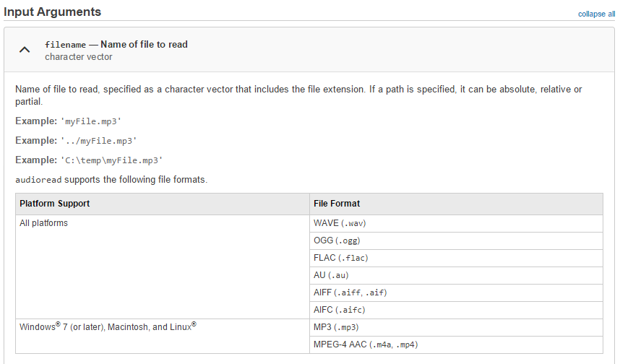Viewport: 620px width, 364px height.
Task: Click the OGG (.ogg) format row
Action: tap(337, 240)
